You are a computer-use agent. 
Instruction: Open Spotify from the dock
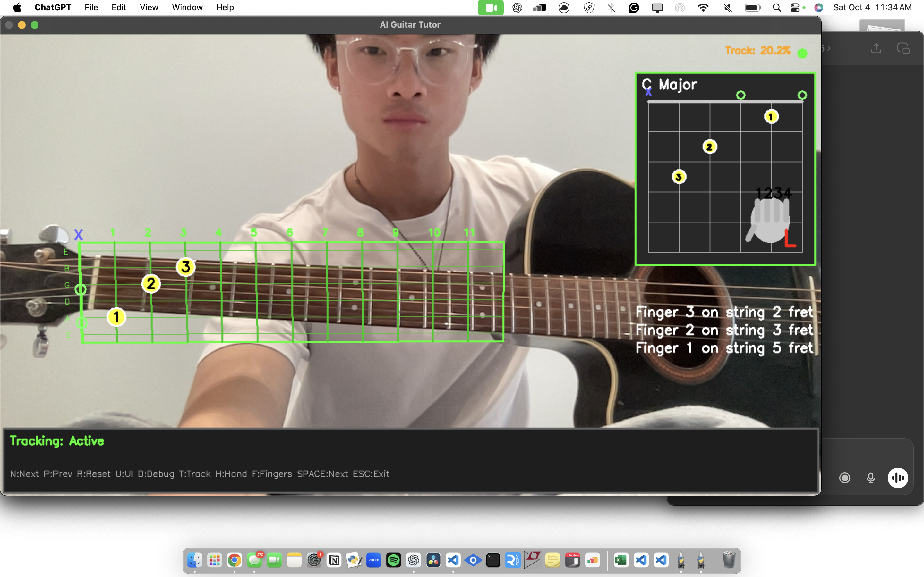tap(393, 560)
